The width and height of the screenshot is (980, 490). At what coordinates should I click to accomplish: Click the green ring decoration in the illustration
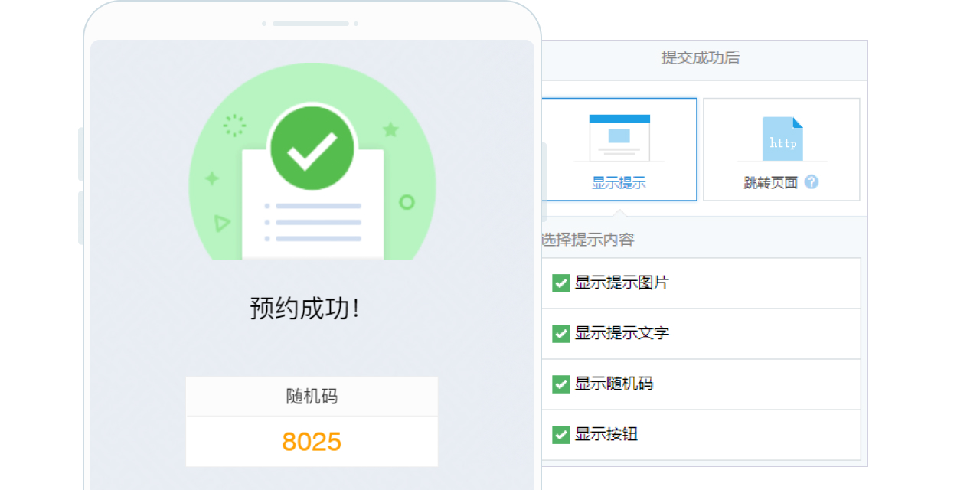point(407,202)
